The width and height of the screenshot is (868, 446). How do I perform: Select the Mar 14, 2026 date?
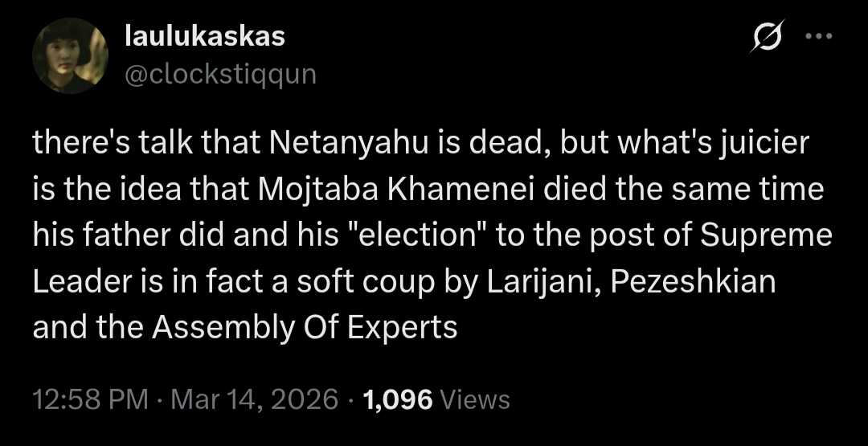(253, 399)
